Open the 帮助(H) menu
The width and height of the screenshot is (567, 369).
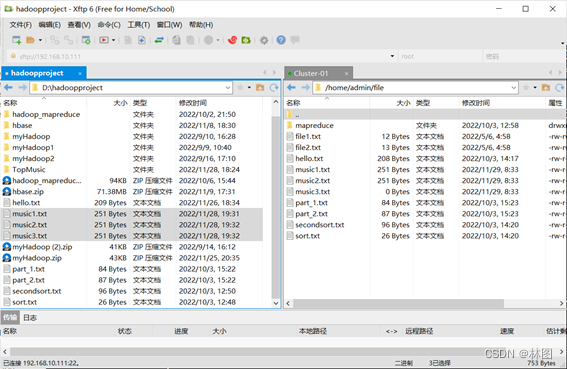point(201,25)
